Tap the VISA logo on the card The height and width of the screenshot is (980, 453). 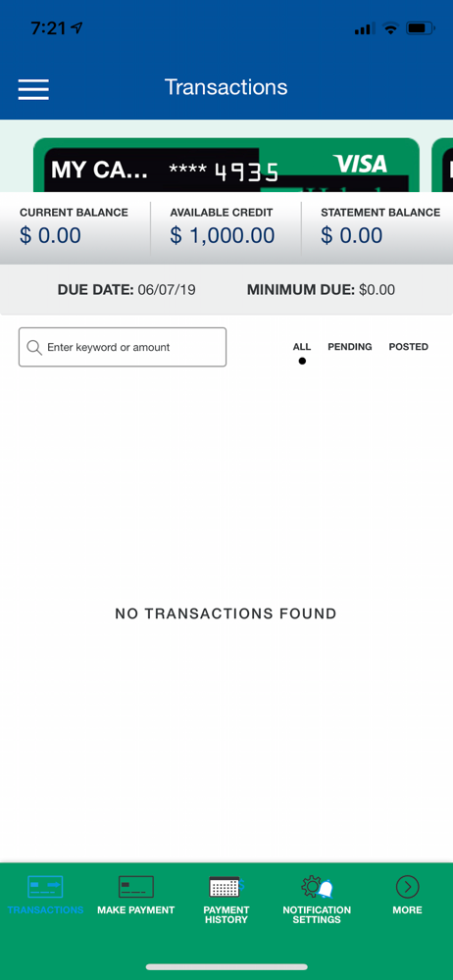361,164
